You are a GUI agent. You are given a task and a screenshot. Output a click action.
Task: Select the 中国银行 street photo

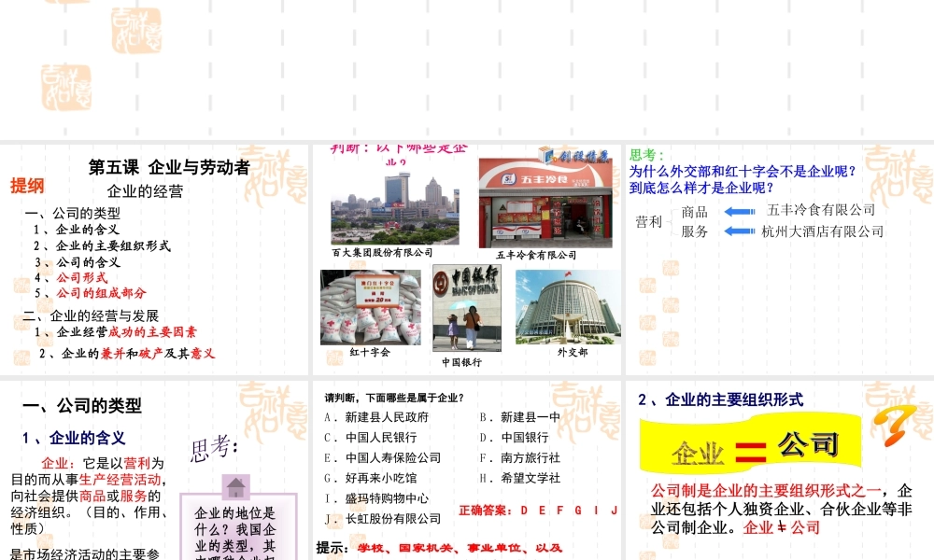tap(467, 308)
